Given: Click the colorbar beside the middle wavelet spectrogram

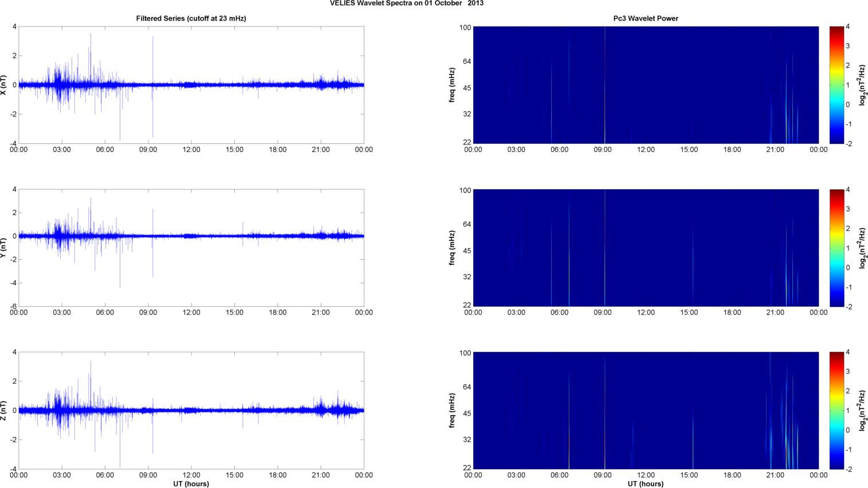Looking at the screenshot, I should pos(836,248).
